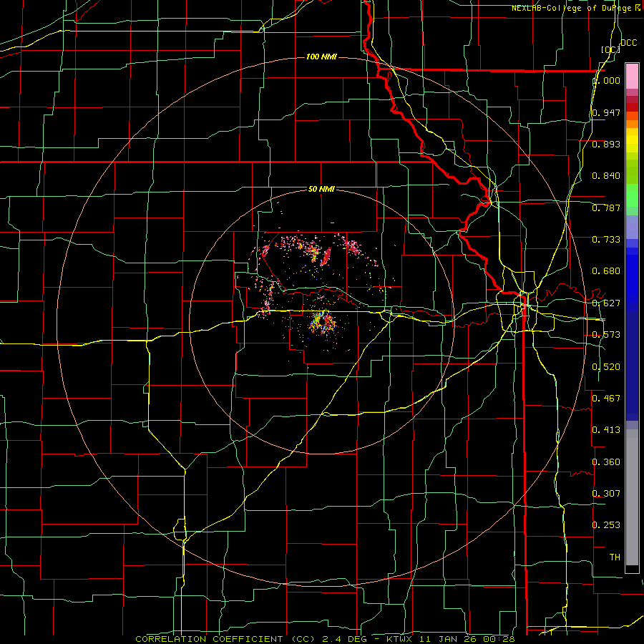This screenshot has width=644, height=644.
Task: Click the 0.787 legend value
Action: coord(606,208)
